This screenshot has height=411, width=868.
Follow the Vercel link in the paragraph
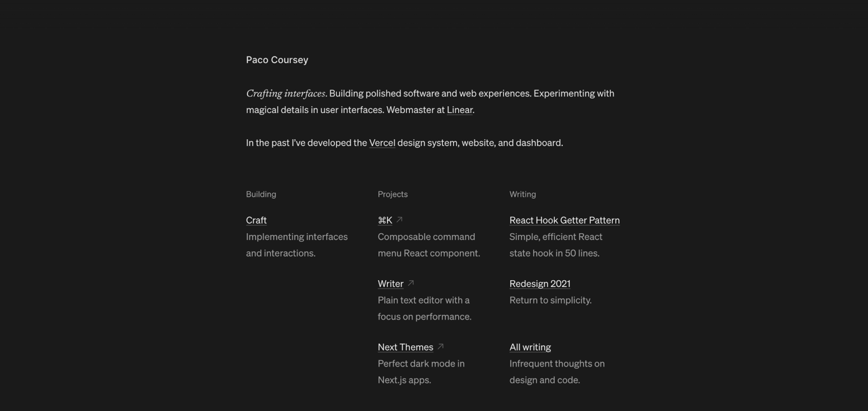click(382, 143)
